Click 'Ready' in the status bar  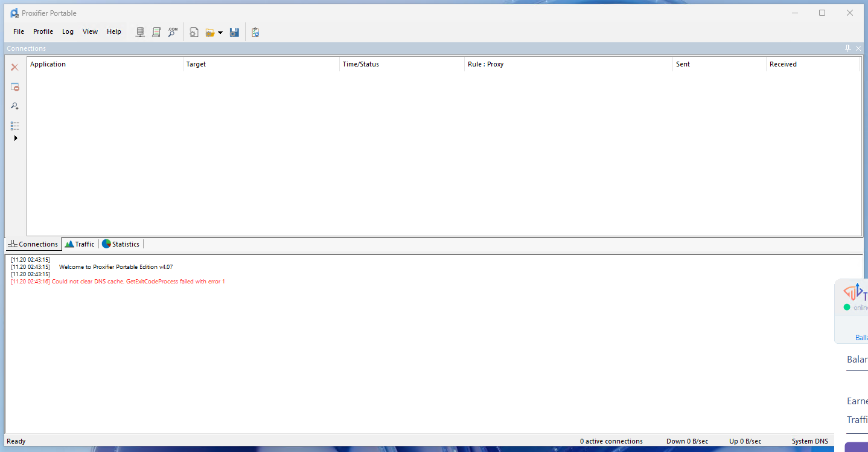[x=16, y=441]
